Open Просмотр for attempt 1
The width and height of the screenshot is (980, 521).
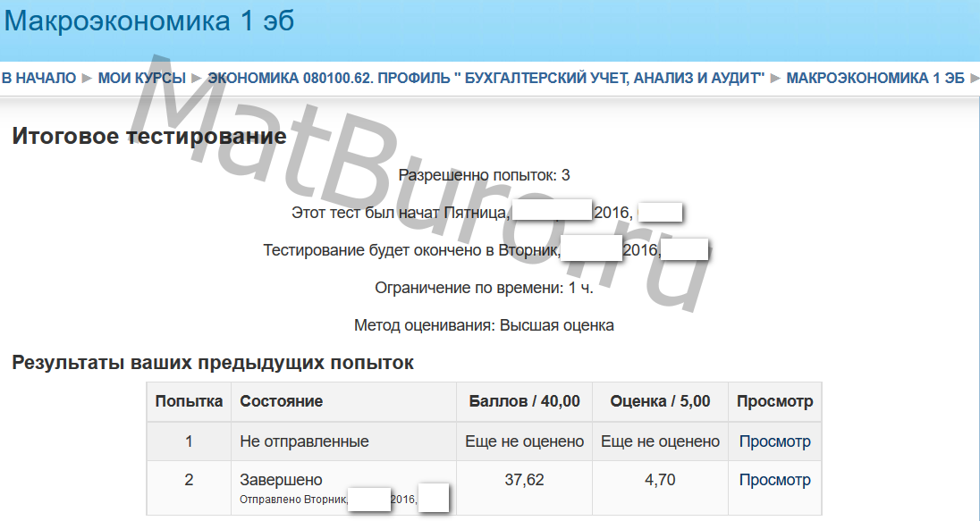(x=774, y=441)
